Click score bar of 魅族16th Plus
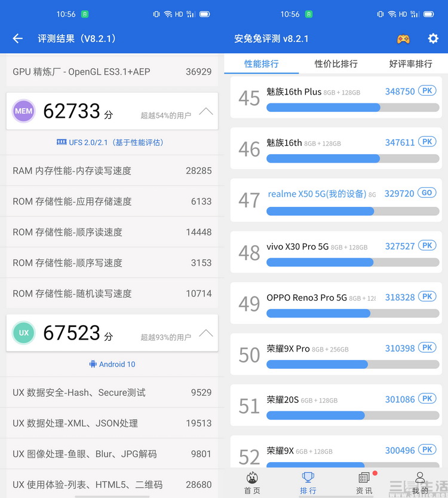Screen dimensions: 448x498 (x=353, y=108)
